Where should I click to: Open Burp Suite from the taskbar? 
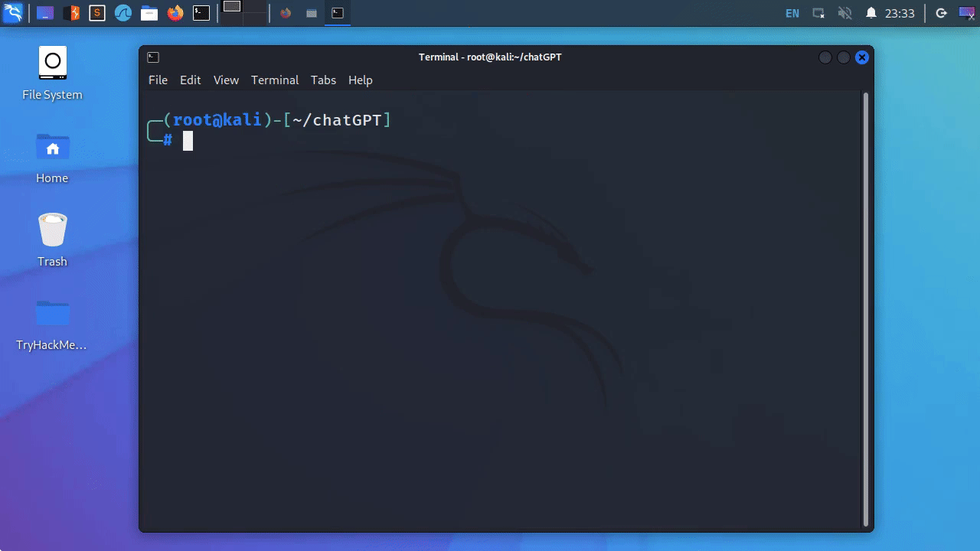[71, 12]
